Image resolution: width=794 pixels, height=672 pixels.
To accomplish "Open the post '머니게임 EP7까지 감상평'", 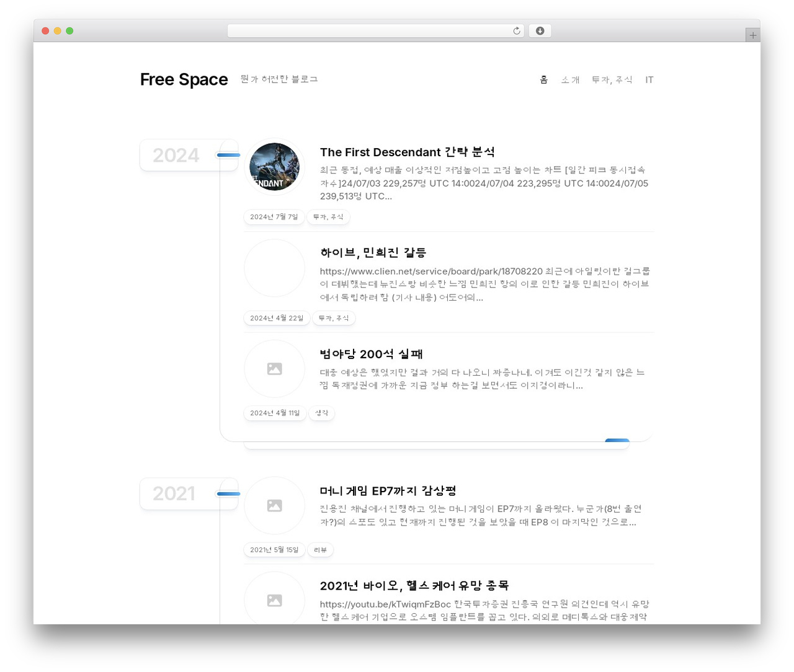I will pos(388,491).
